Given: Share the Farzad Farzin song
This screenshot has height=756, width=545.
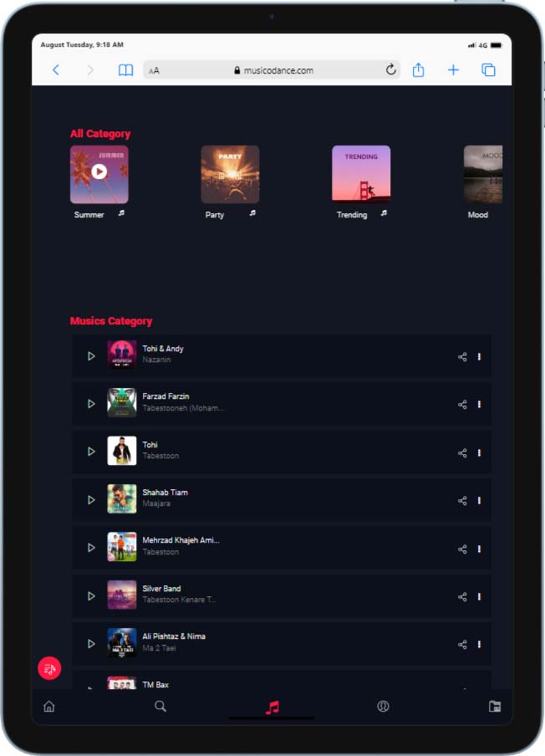Looking at the screenshot, I should point(462,405).
